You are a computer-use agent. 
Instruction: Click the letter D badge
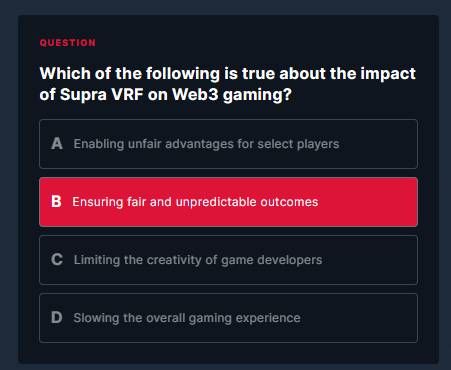(57, 318)
